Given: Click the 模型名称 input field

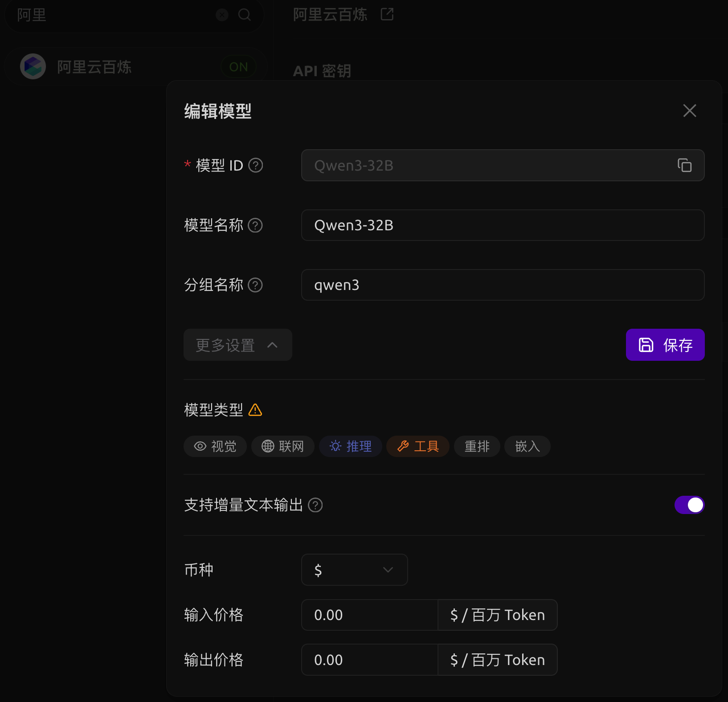Looking at the screenshot, I should [x=502, y=225].
